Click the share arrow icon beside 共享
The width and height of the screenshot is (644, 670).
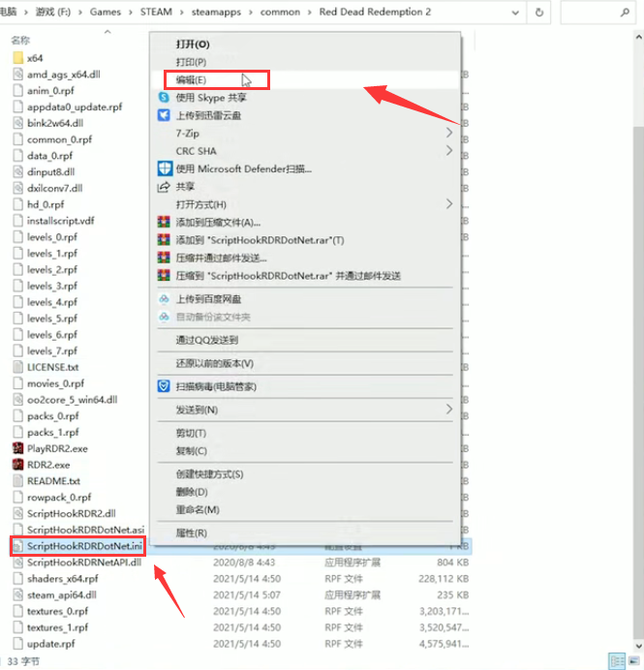click(164, 187)
